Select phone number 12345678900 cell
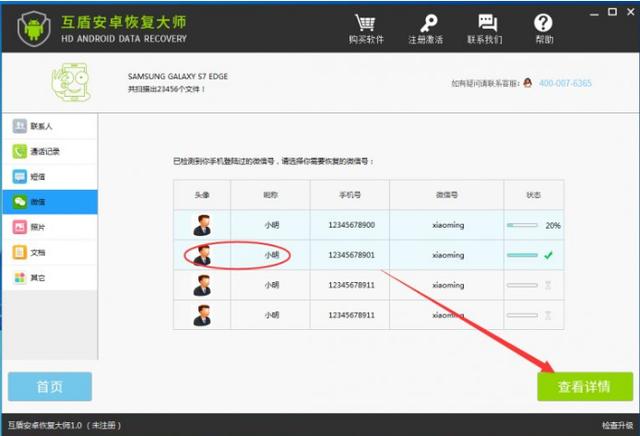640x436 pixels. point(351,225)
